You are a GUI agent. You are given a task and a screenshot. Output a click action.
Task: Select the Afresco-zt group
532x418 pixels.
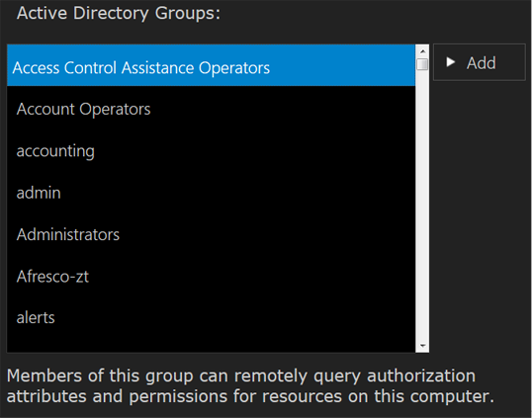coord(211,277)
